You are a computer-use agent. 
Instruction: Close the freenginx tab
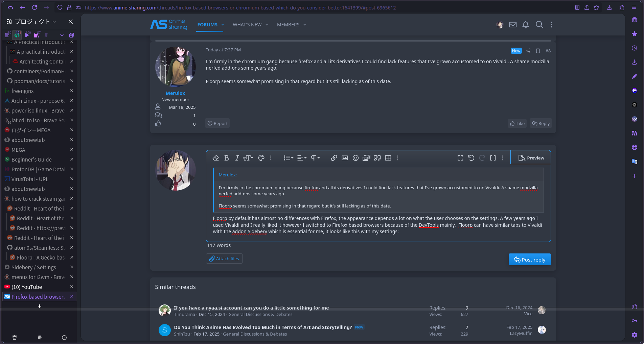point(72,91)
